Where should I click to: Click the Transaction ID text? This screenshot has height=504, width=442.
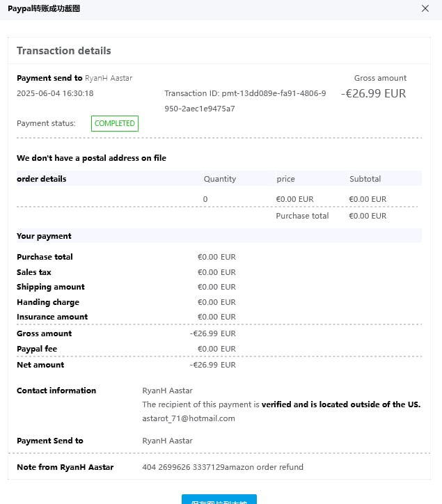pos(245,100)
